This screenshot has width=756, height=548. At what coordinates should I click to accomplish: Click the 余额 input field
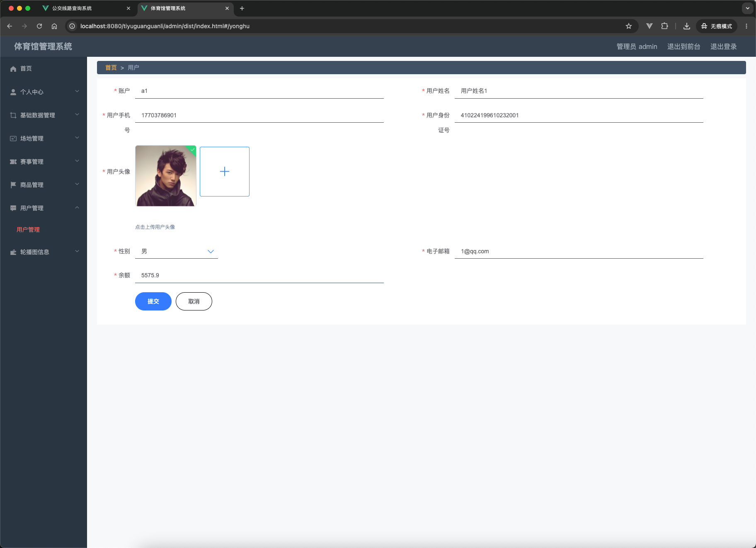click(x=259, y=275)
